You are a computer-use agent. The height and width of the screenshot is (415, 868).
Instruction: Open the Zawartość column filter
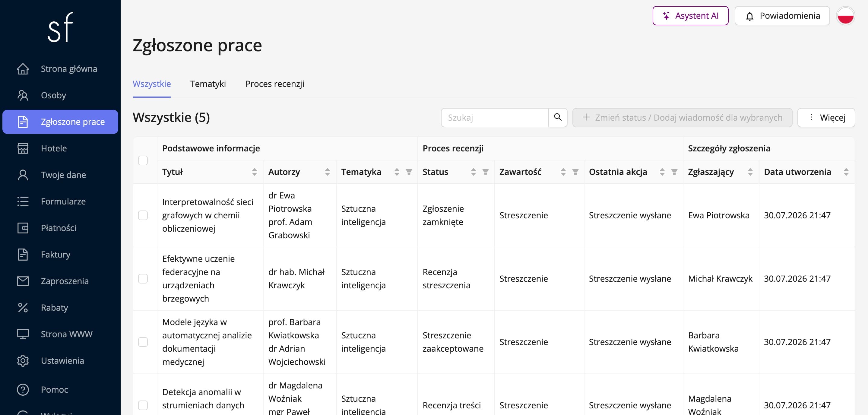(575, 172)
